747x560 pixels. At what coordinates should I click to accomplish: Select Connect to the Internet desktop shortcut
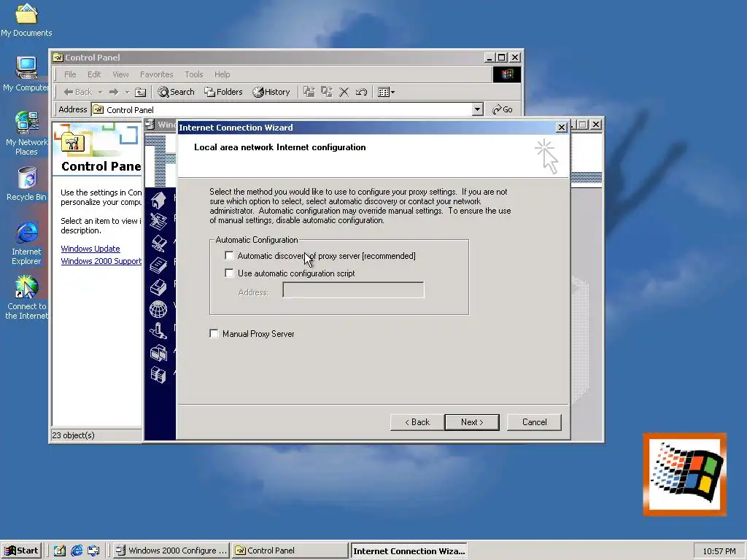27,297
